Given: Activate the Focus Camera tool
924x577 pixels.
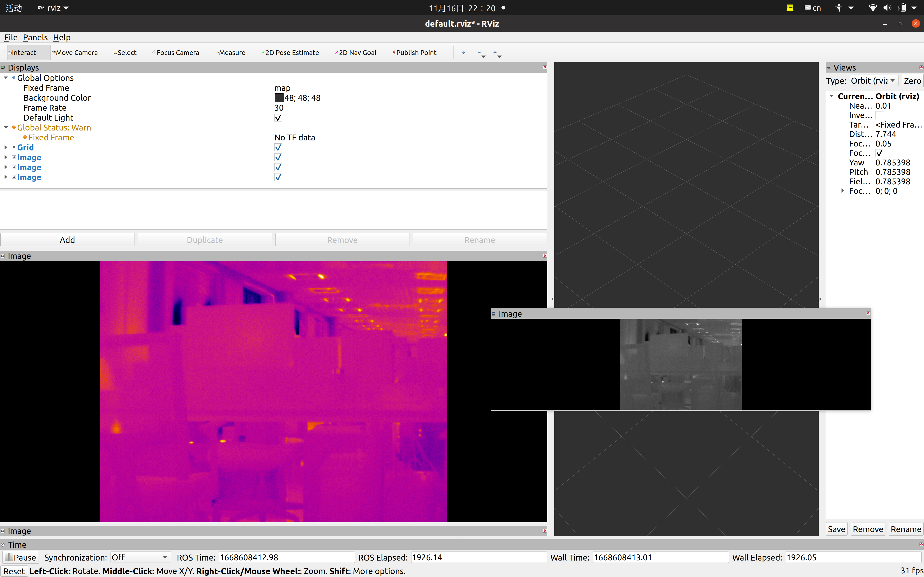Looking at the screenshot, I should tap(176, 53).
